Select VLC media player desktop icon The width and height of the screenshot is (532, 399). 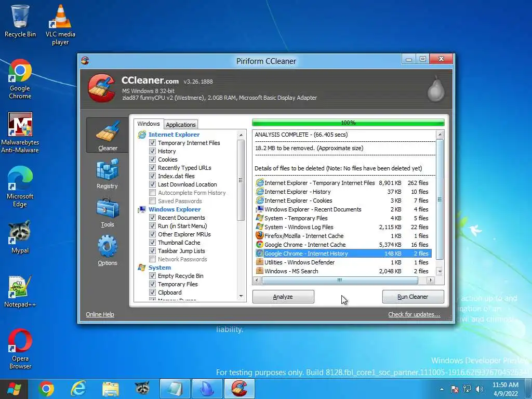60,25
